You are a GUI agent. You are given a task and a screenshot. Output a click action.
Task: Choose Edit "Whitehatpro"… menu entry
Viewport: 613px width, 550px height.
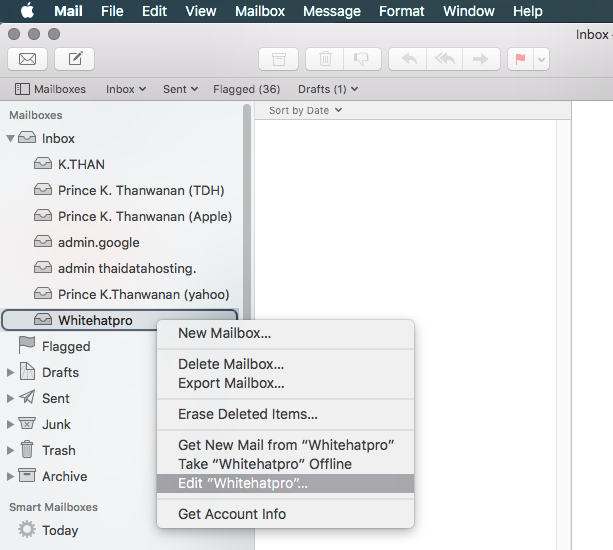point(285,483)
